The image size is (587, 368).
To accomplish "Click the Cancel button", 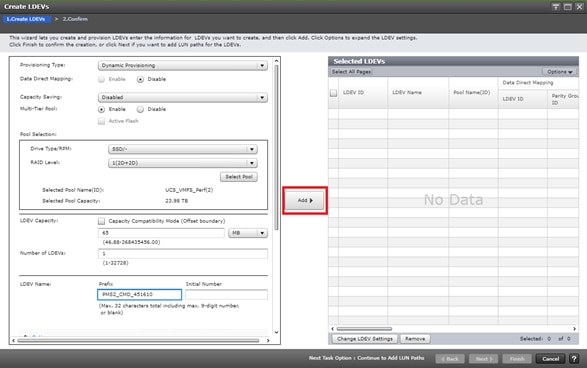I will tap(551, 359).
